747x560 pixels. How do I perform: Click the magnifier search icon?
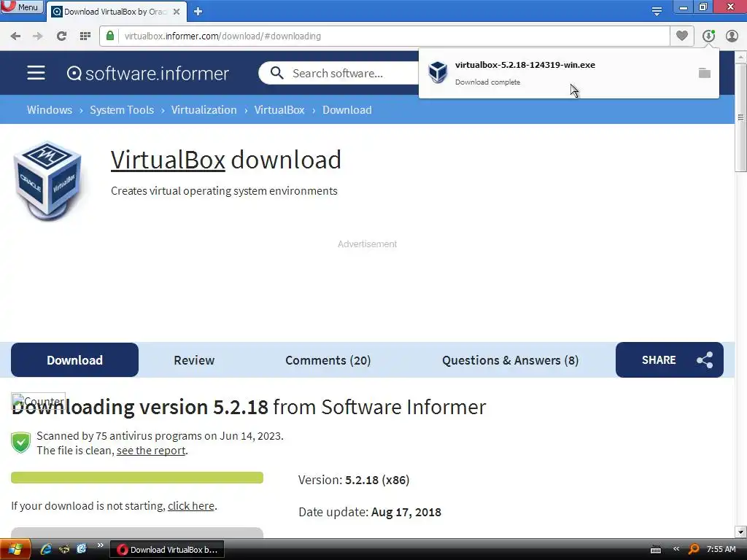click(x=276, y=73)
